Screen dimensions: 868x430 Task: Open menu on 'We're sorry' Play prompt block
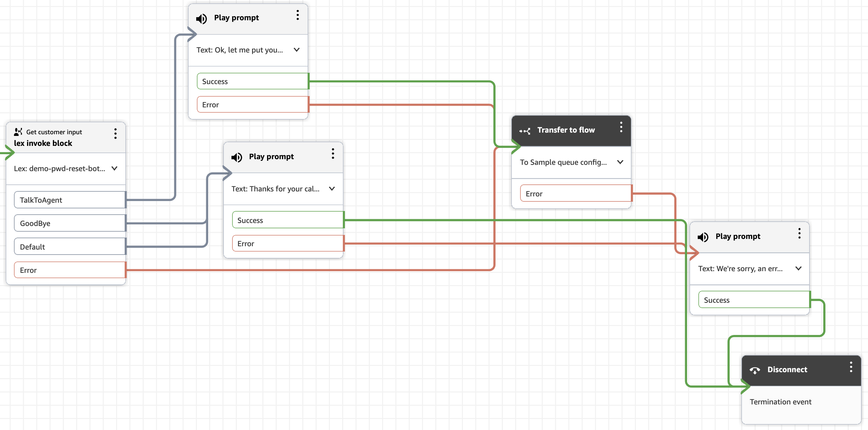click(799, 233)
